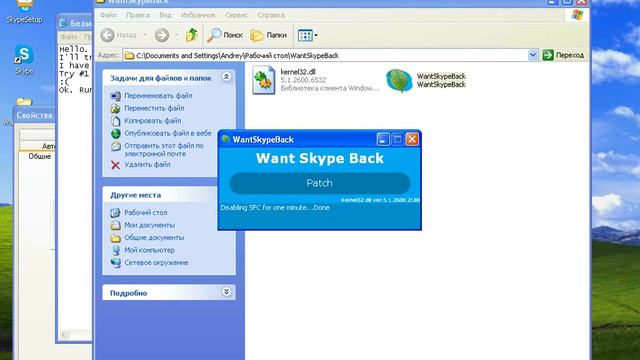Open Общие документы in Other Places
This screenshot has height=360, width=640.
[x=154, y=238]
